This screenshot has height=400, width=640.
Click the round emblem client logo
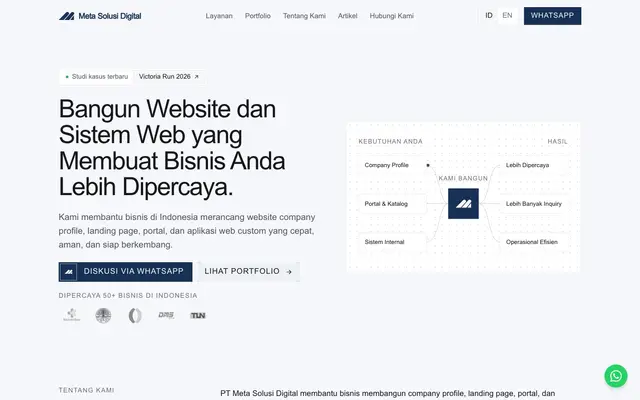click(x=103, y=315)
